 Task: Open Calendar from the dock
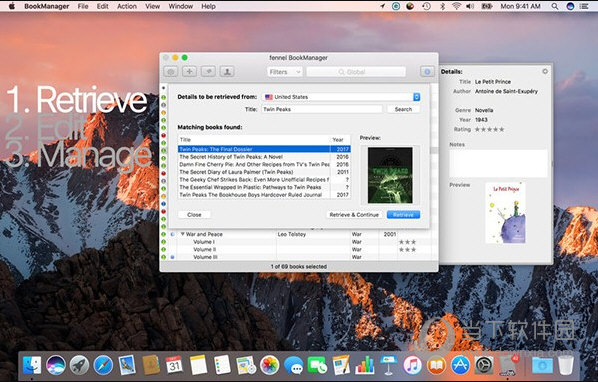coord(174,365)
